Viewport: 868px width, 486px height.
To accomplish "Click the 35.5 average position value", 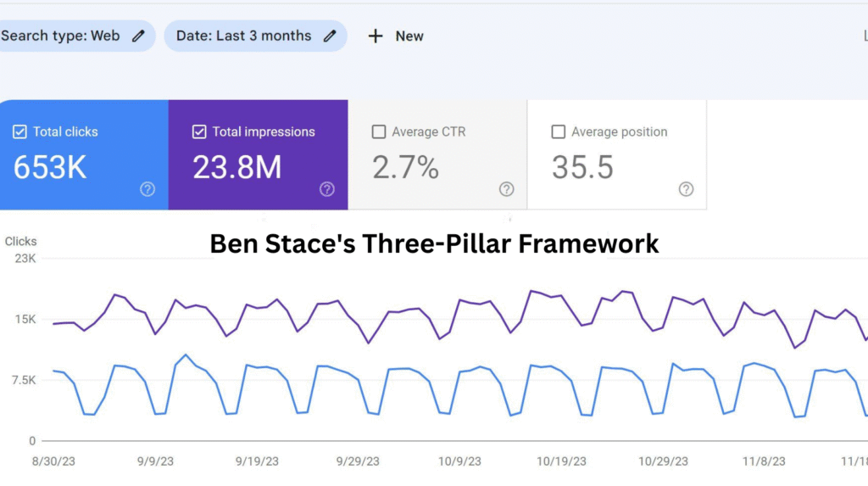I will (582, 167).
